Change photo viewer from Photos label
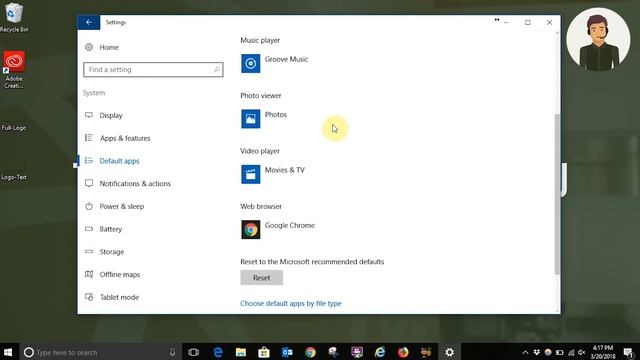The height and width of the screenshot is (360, 640). point(276,115)
